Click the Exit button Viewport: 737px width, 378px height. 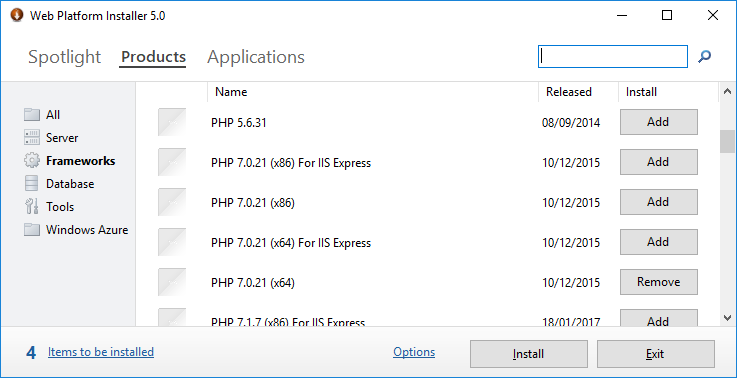[656, 354]
